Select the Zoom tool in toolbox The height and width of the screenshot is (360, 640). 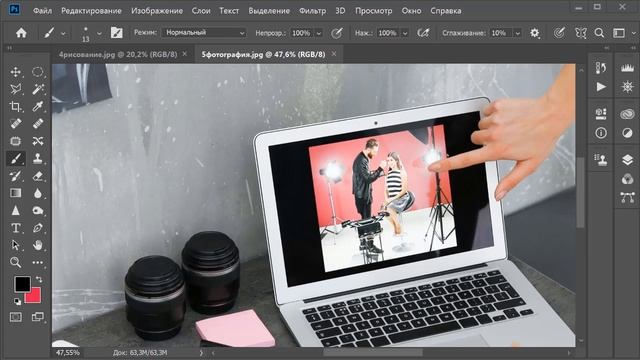tap(16, 262)
